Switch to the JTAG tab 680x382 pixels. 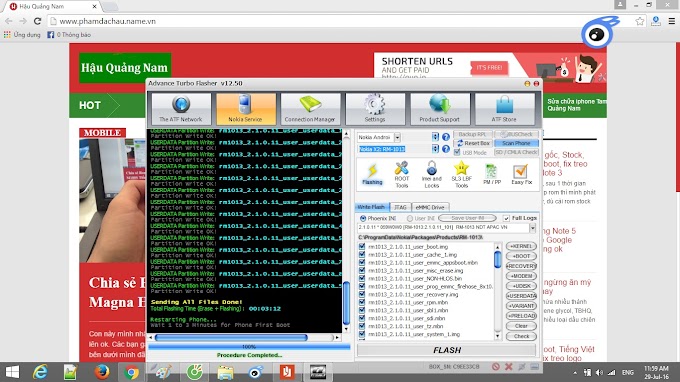[400, 207]
